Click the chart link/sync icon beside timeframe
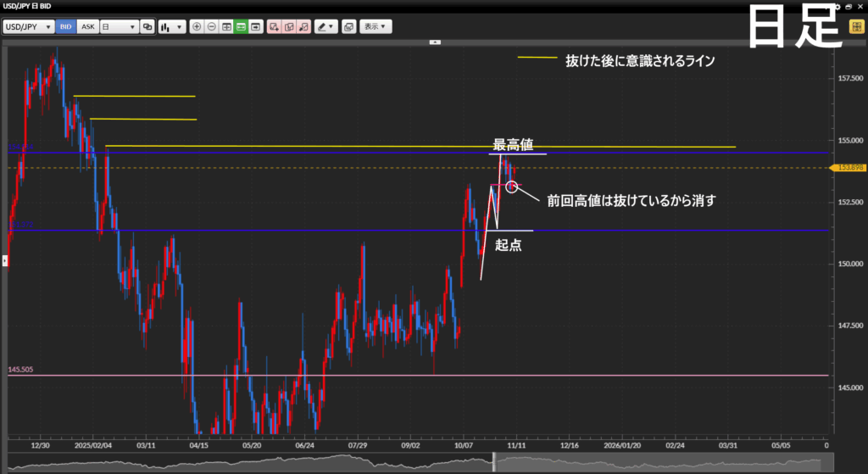Viewport: 868px width, 474px height. point(148,27)
